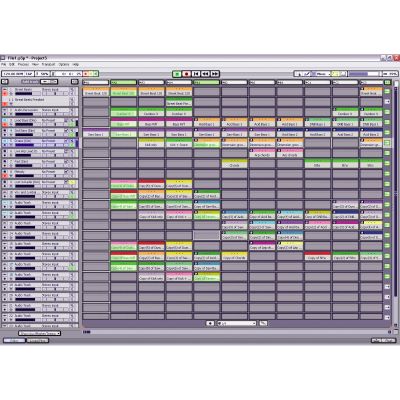Toggle the green enable box on Sine Bass track
The height and width of the screenshot is (400, 400).
point(72,134)
